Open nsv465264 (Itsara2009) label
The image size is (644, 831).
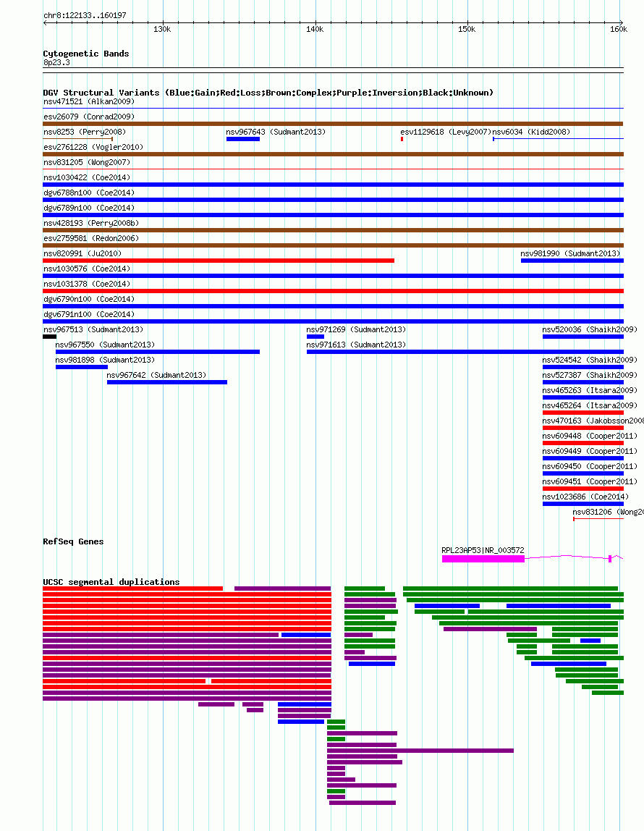(590, 405)
